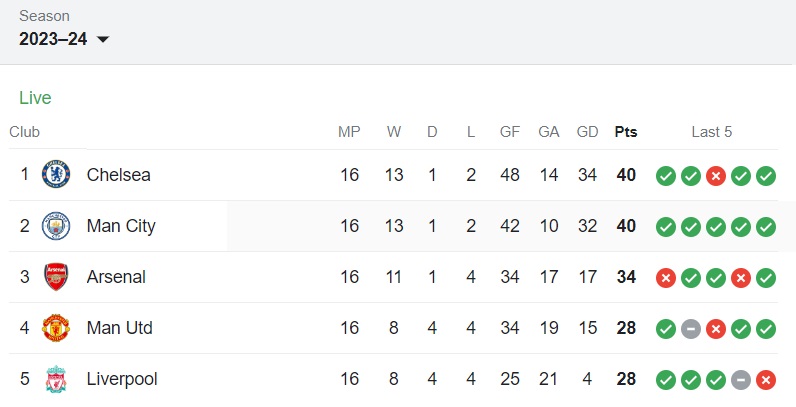Click the Last 5 column header
The image size is (796, 407).
712,132
